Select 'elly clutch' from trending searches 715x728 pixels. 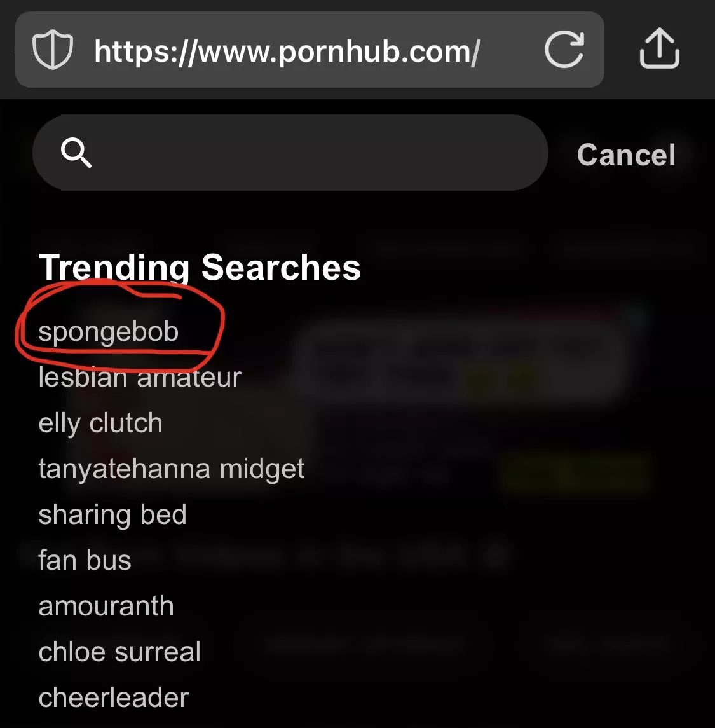100,423
